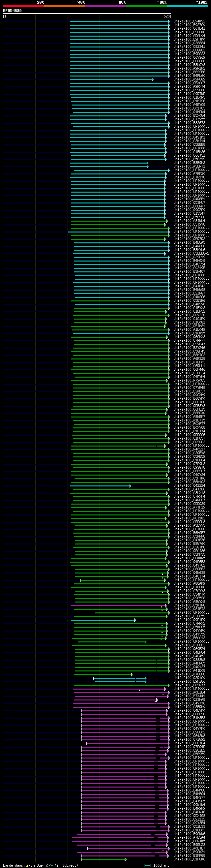Image resolution: width=211 pixels, height=868 pixels.
Task: Select hit label UniRef100_Q4UIT4
Action: click(190, 576)
